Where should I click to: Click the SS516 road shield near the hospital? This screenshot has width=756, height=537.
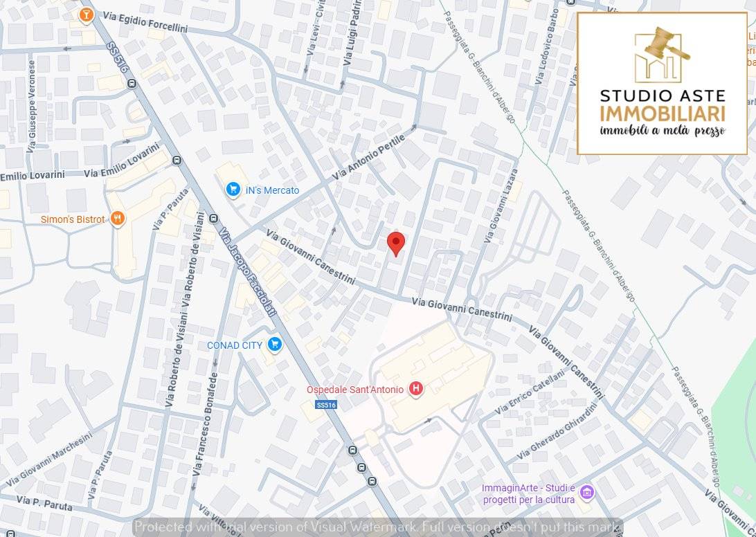[326, 405]
